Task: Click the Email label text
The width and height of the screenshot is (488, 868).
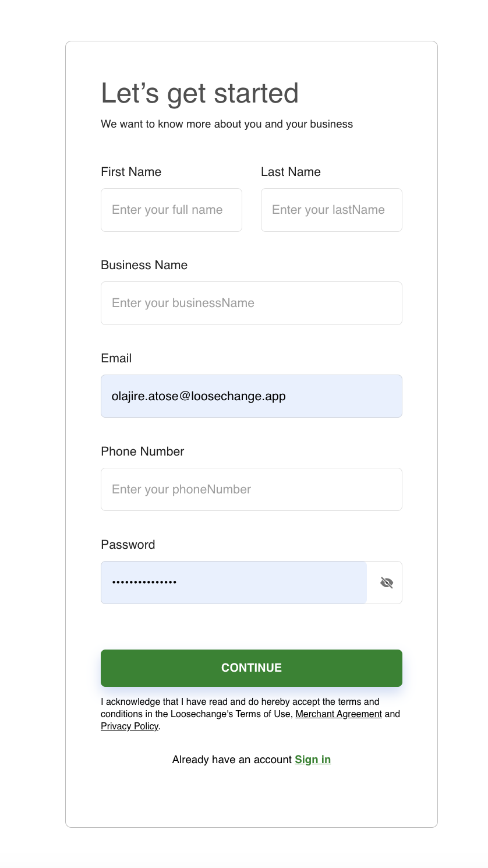Action: pyautogui.click(x=116, y=358)
